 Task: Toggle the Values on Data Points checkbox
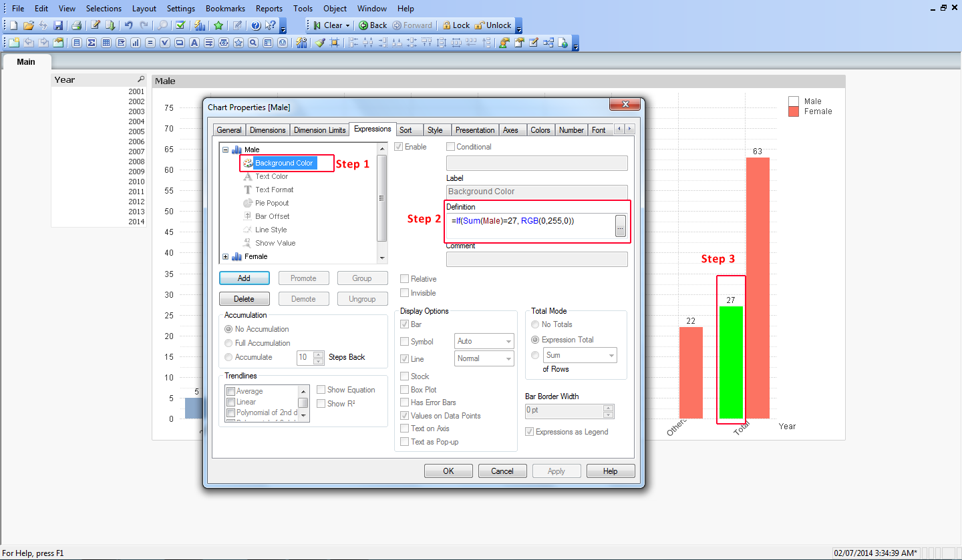(x=405, y=416)
